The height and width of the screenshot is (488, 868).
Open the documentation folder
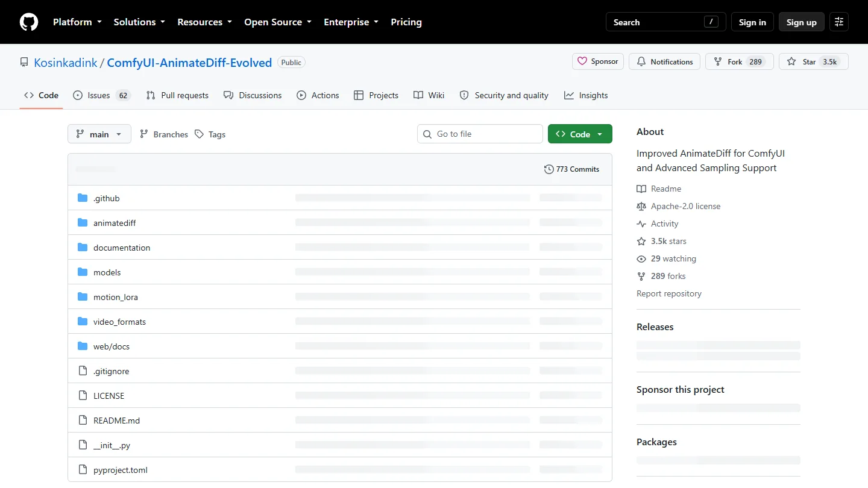click(x=122, y=248)
